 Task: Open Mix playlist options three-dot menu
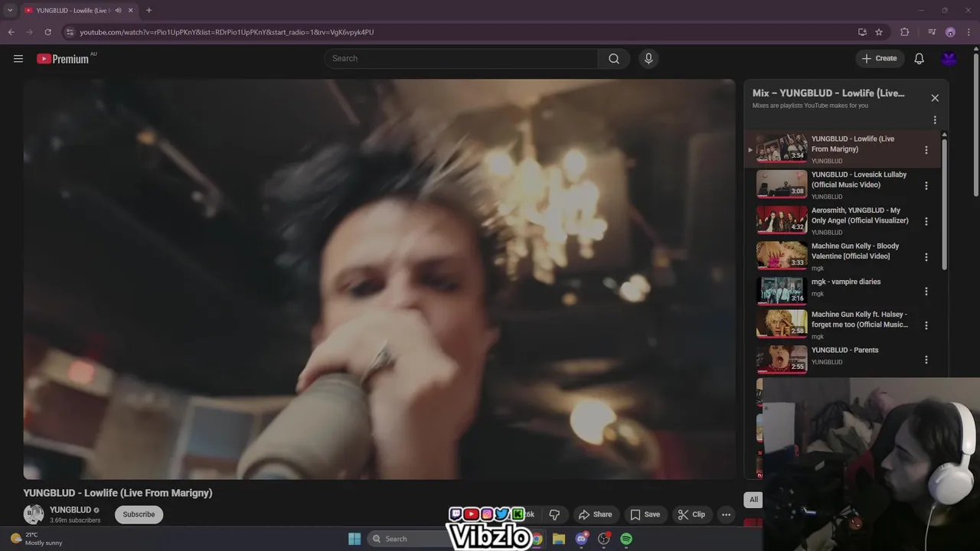[935, 120]
